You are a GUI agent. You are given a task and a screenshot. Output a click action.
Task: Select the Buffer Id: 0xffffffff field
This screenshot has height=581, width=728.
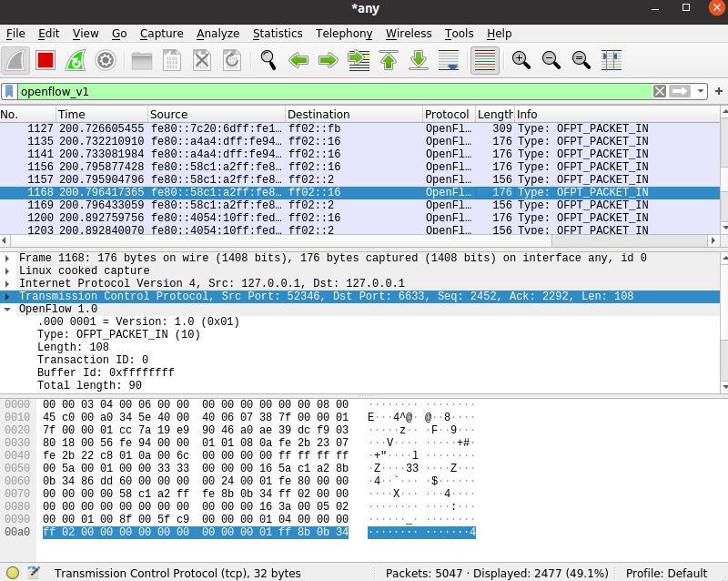pyautogui.click(x=106, y=372)
